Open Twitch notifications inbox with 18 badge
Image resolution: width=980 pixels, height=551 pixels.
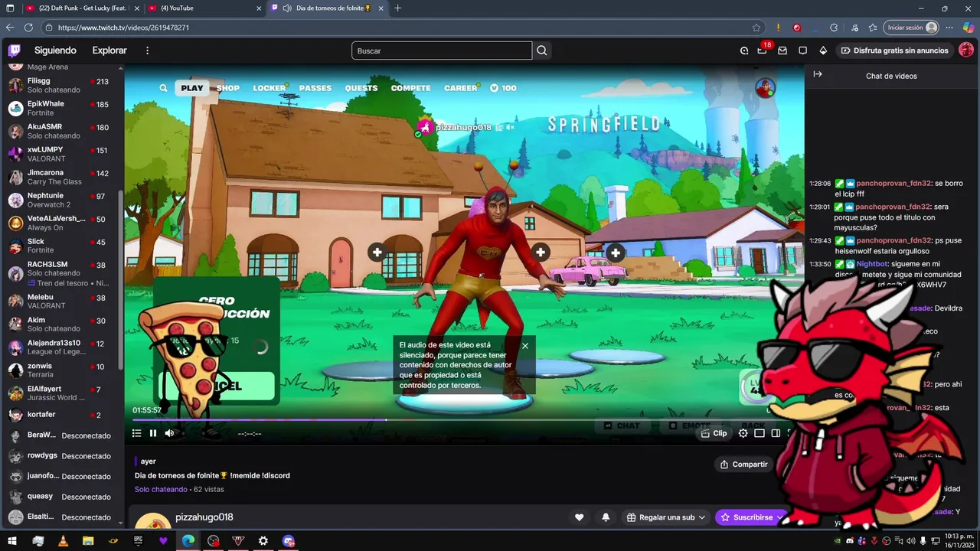(763, 51)
